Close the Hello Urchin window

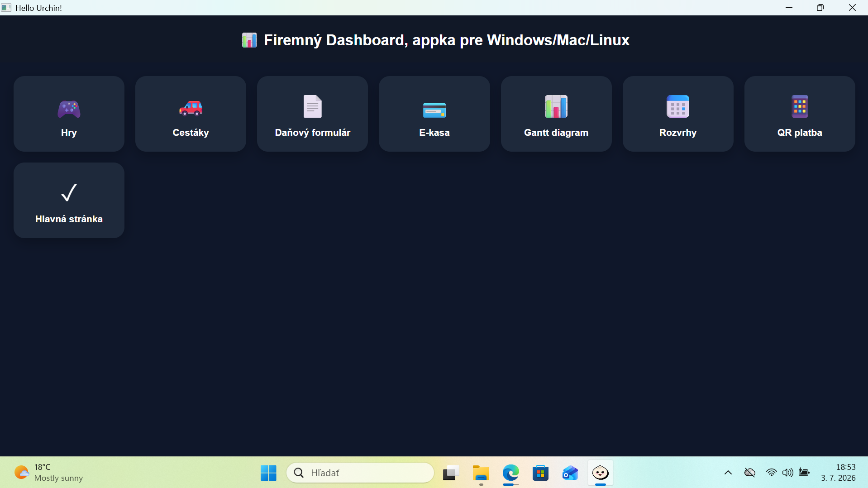coord(852,8)
